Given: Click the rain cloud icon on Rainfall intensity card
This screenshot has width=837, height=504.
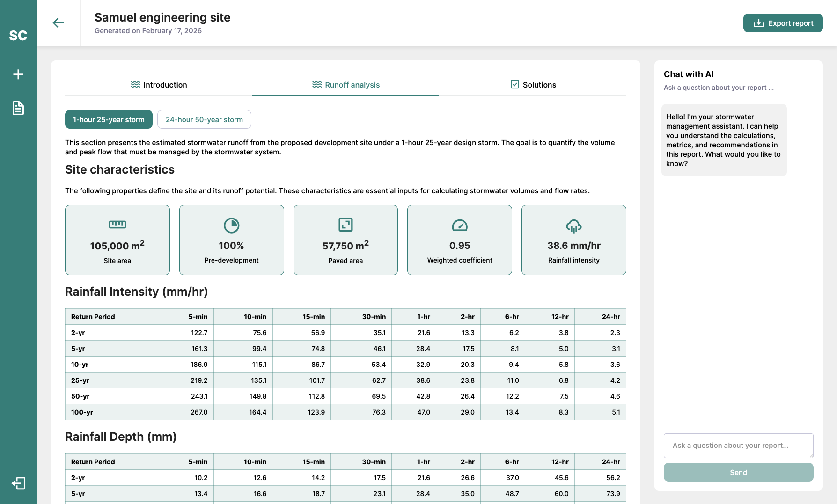Looking at the screenshot, I should point(573,225).
